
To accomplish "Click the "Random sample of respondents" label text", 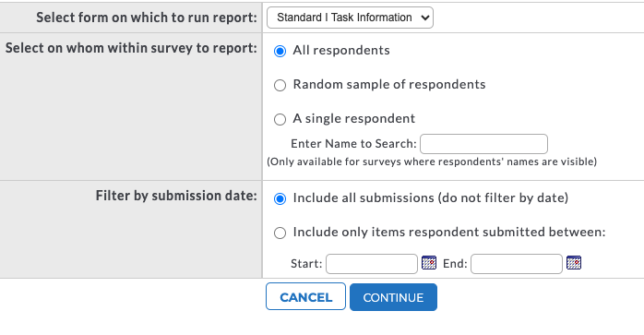I will click(389, 84).
